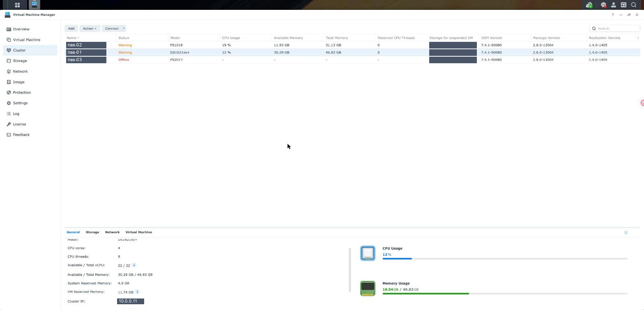Click the FS1018 model cell
The height and width of the screenshot is (310, 644).
pos(177,45)
